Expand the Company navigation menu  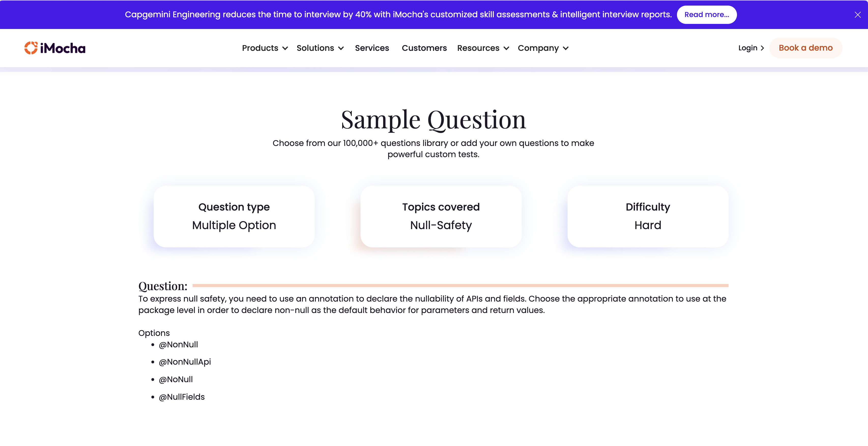pyautogui.click(x=543, y=48)
